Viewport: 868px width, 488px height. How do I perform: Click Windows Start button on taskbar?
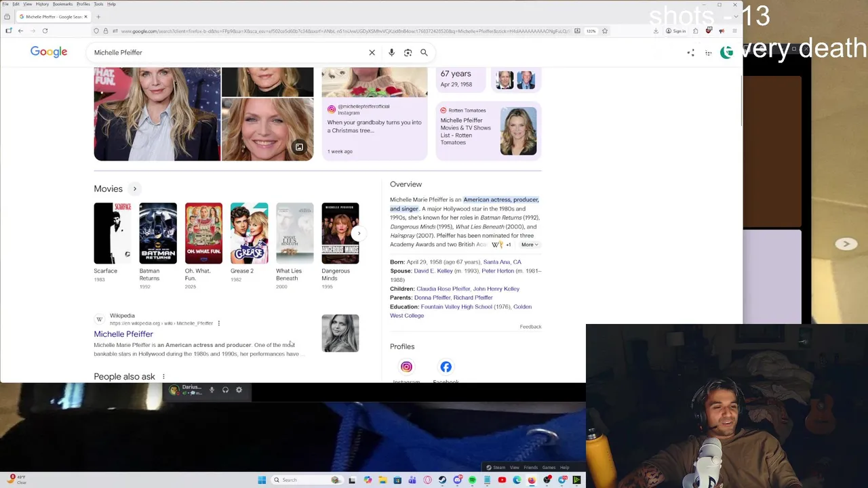262,480
